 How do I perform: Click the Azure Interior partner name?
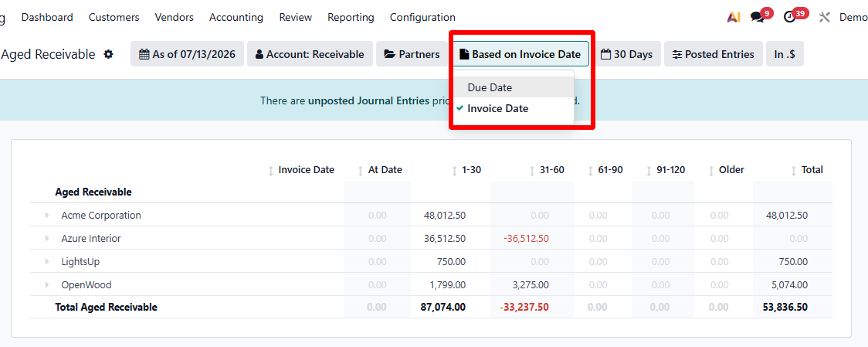click(91, 238)
